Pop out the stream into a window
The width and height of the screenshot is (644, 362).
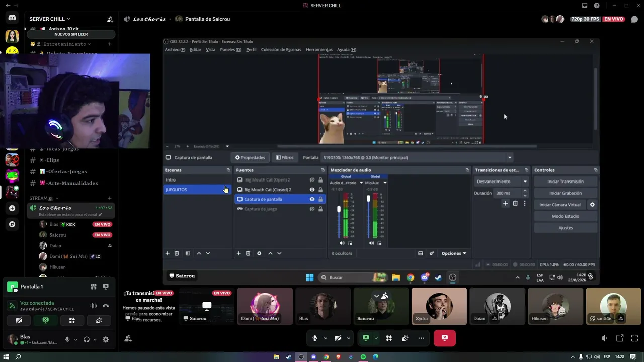pyautogui.click(x=620, y=338)
